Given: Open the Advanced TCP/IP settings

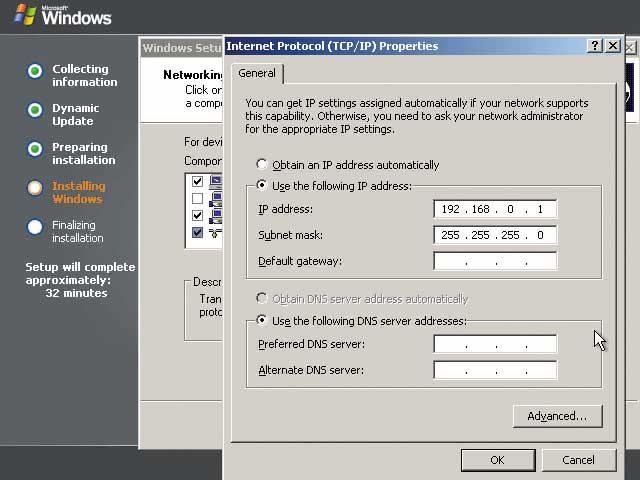Looking at the screenshot, I should click(557, 416).
